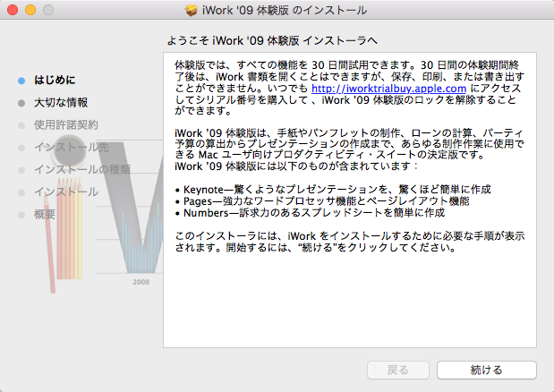Click the Keynote bullet line in welcome text
Screen dimensions: 554x392
(333, 190)
